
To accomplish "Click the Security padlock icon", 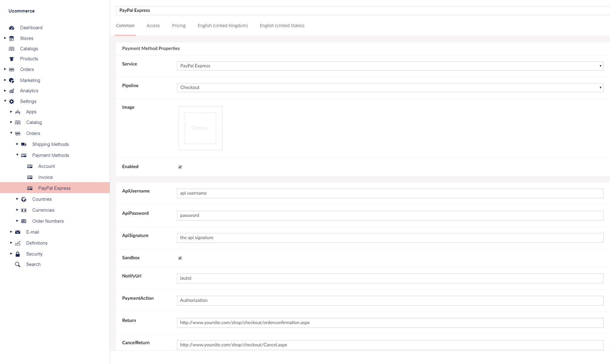I will pyautogui.click(x=18, y=254).
